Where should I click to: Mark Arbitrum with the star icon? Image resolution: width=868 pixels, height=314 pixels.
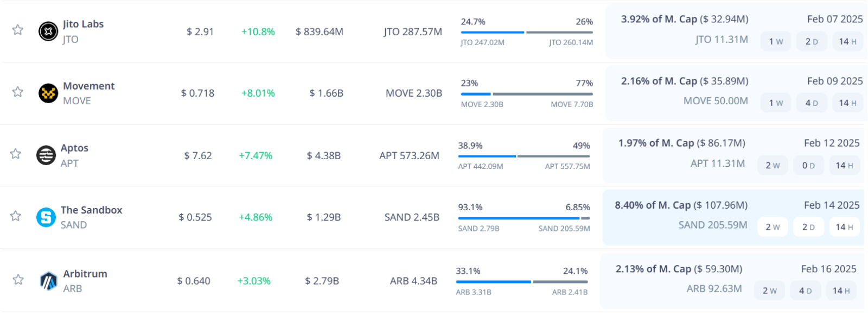(x=18, y=280)
